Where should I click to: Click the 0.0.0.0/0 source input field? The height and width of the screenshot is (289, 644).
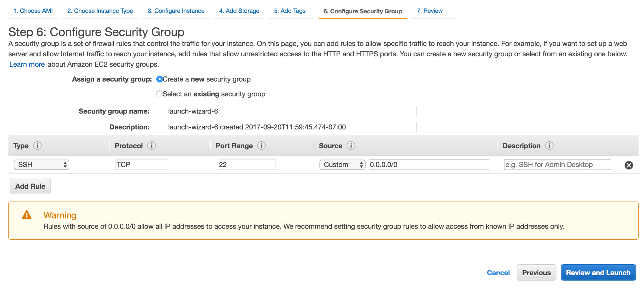click(x=428, y=165)
